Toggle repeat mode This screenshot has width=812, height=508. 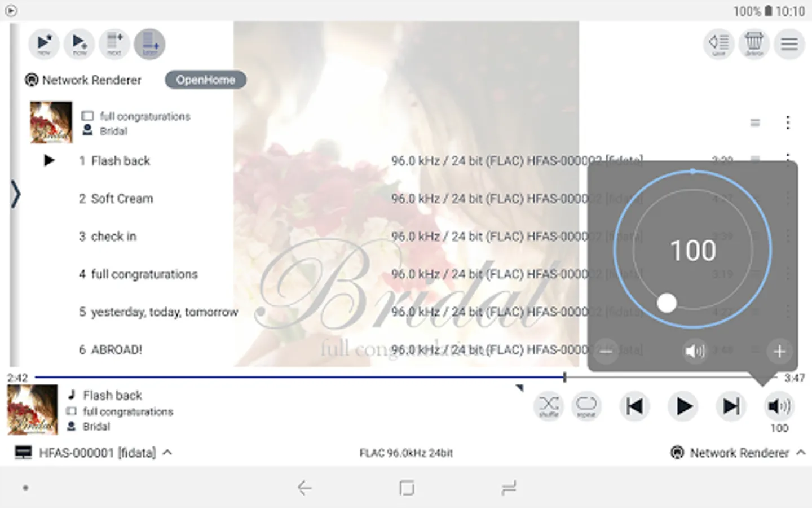point(586,406)
